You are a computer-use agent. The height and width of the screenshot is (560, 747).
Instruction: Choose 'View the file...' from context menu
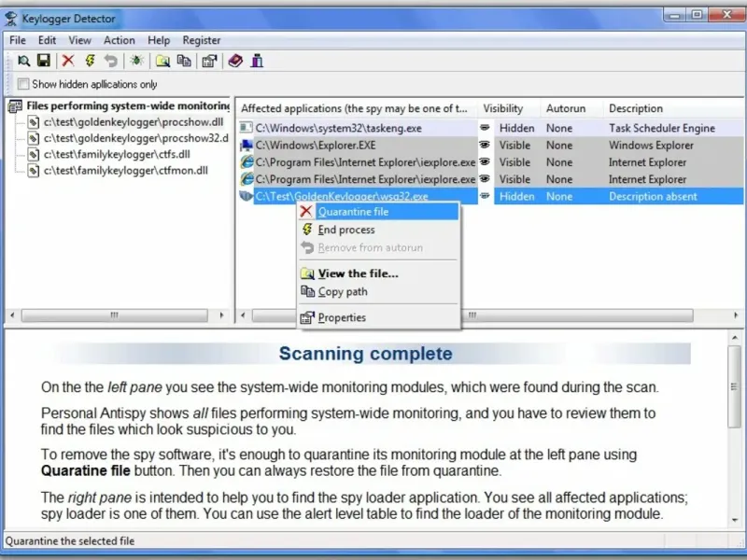coord(379,273)
